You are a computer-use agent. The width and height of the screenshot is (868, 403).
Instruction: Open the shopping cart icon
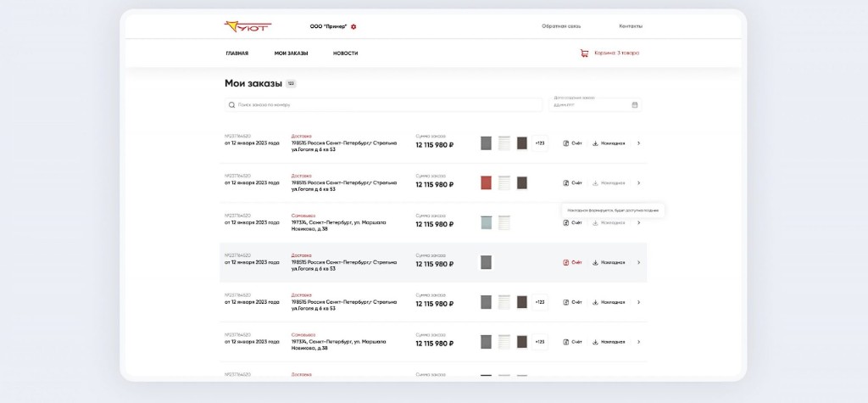pos(584,53)
